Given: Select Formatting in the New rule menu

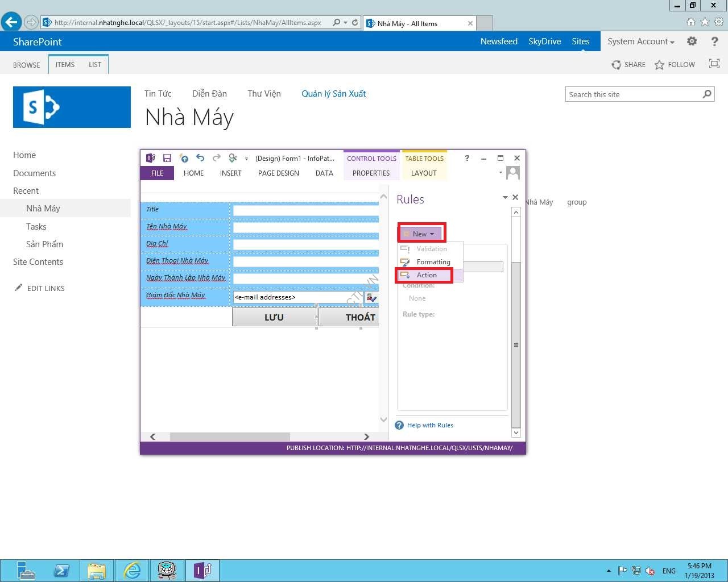Looking at the screenshot, I should point(433,262).
